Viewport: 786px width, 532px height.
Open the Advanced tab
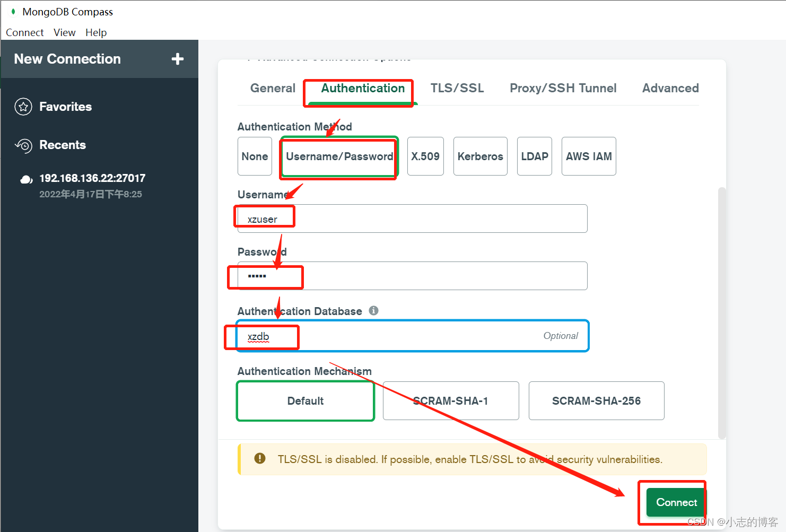670,88
